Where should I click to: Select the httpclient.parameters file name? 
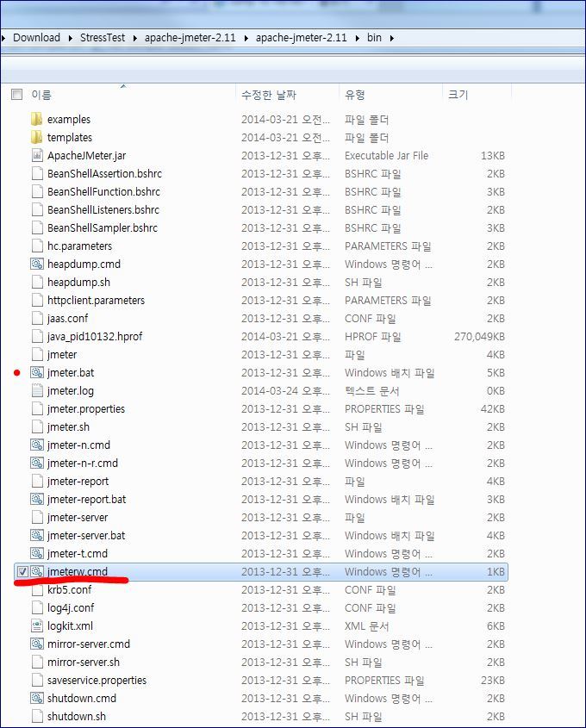(97, 301)
